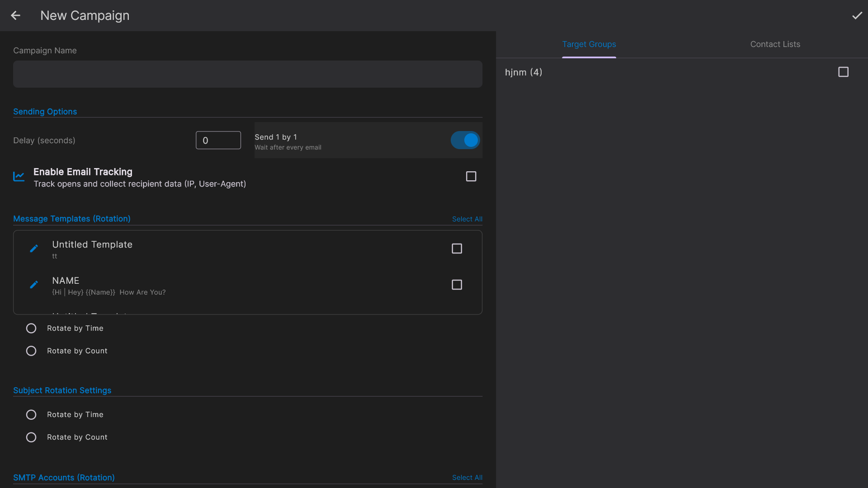868x488 pixels.
Task: Click Select All for SMTP Accounts
Action: 467,478
